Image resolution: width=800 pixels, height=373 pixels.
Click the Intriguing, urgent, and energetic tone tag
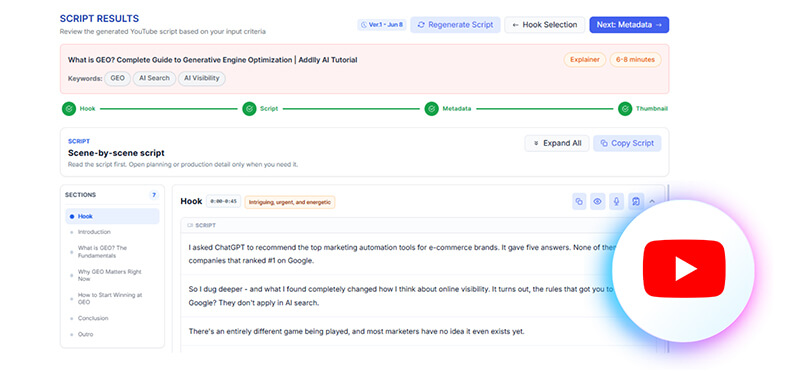point(289,202)
